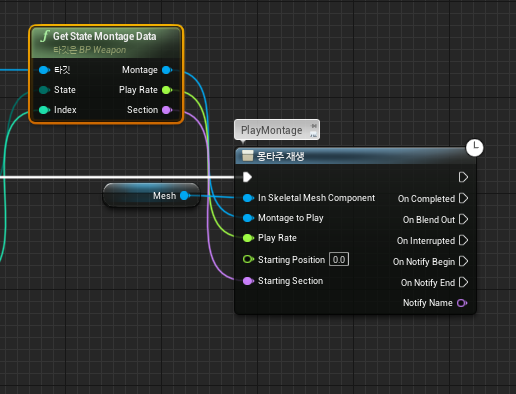Click the 'In Skeletal Mesh Component' label
Image resolution: width=516 pixels, height=394 pixels.
[316, 198]
